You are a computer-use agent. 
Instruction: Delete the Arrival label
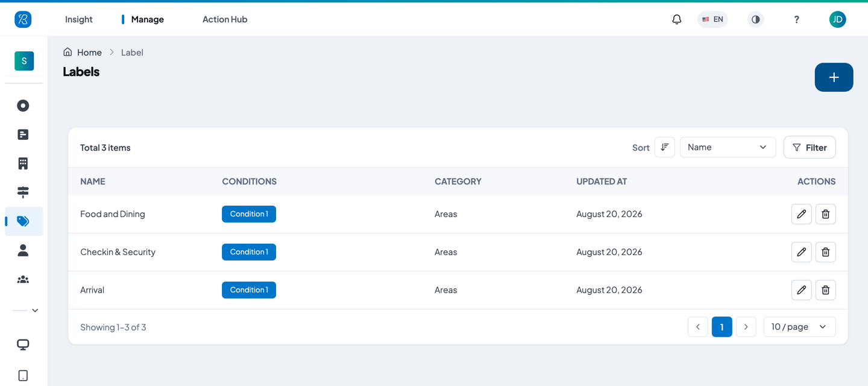tap(825, 290)
